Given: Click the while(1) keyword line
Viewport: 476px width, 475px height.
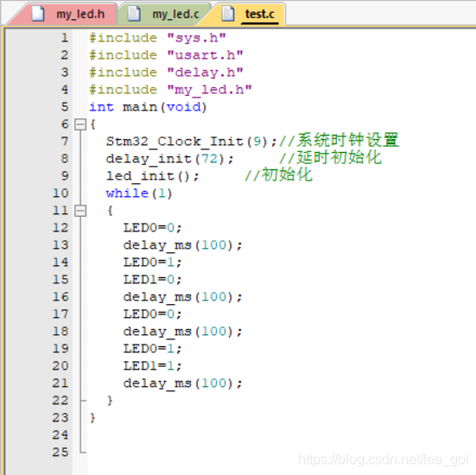Looking at the screenshot, I should click(139, 193).
